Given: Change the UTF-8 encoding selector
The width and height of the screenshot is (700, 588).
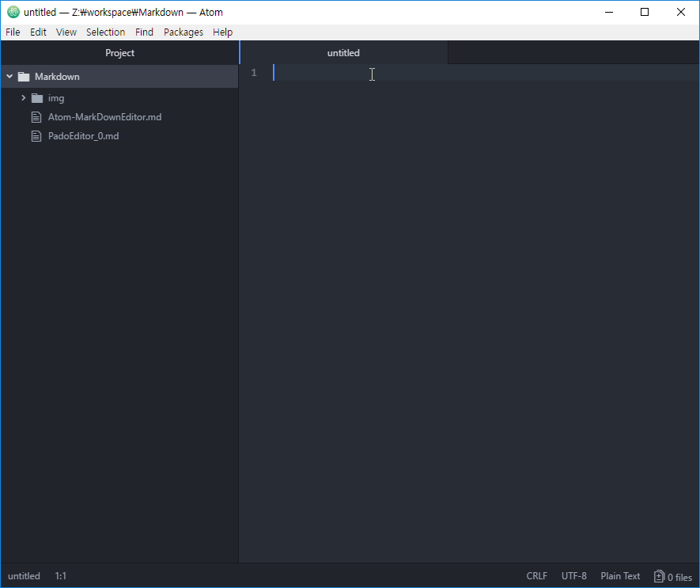Looking at the screenshot, I should click(x=573, y=576).
